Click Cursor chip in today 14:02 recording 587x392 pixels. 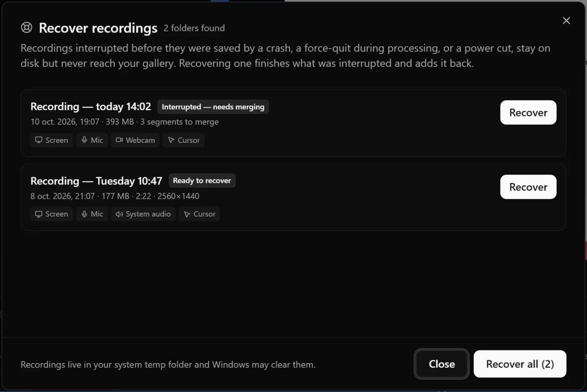click(x=184, y=140)
